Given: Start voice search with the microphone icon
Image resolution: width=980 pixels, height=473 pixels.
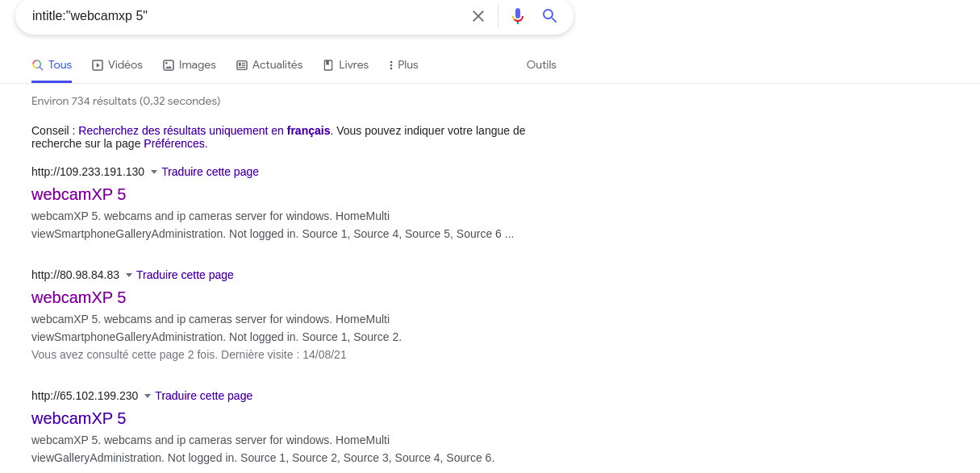Looking at the screenshot, I should (518, 16).
